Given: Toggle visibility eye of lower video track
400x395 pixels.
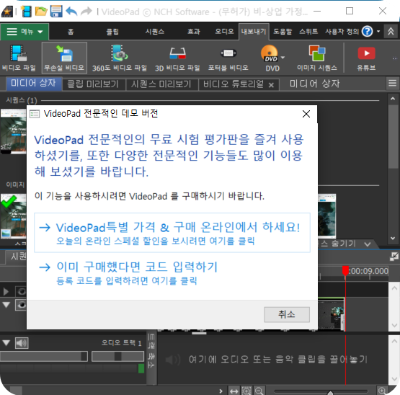Looking at the screenshot, I should coord(22,305).
